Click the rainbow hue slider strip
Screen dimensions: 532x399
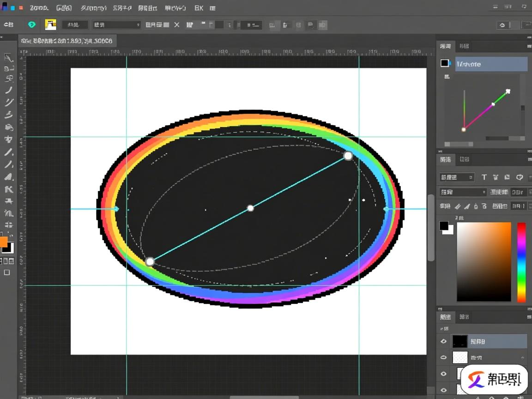(521, 262)
